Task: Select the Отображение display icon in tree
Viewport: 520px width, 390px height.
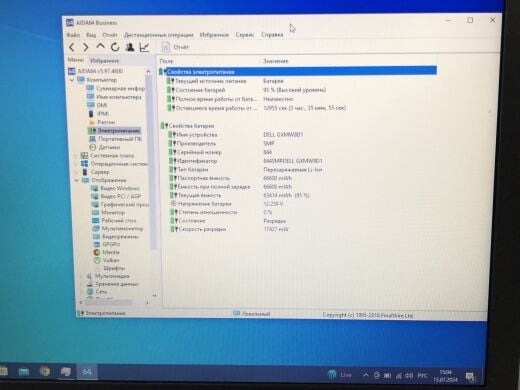Action: (86, 180)
